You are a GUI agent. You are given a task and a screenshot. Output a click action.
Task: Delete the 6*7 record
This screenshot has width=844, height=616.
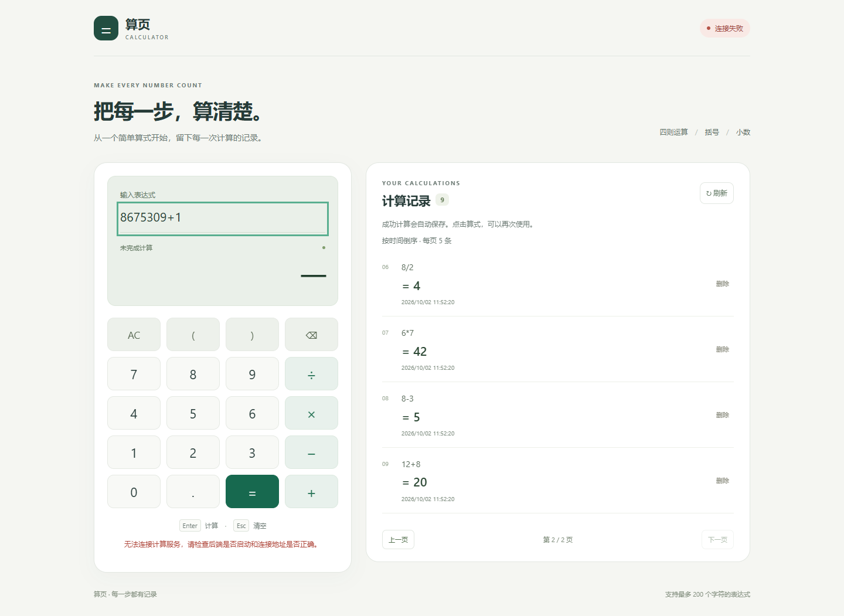coord(723,349)
